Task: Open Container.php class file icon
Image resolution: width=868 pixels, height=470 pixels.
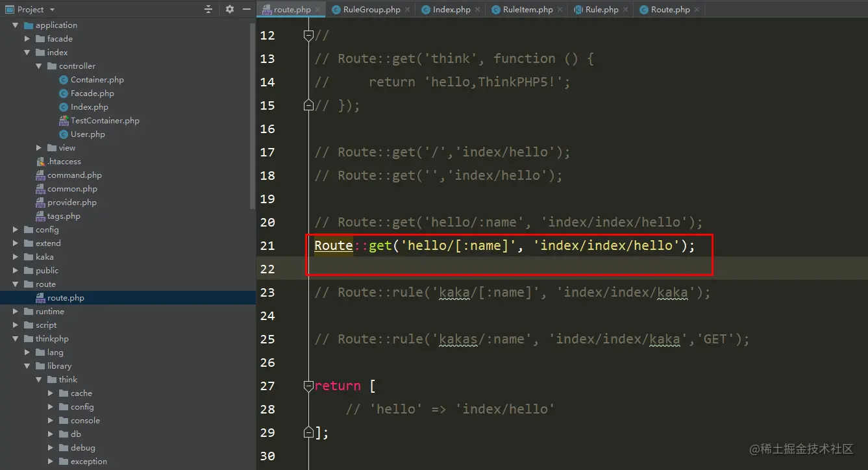Action: pyautogui.click(x=64, y=80)
